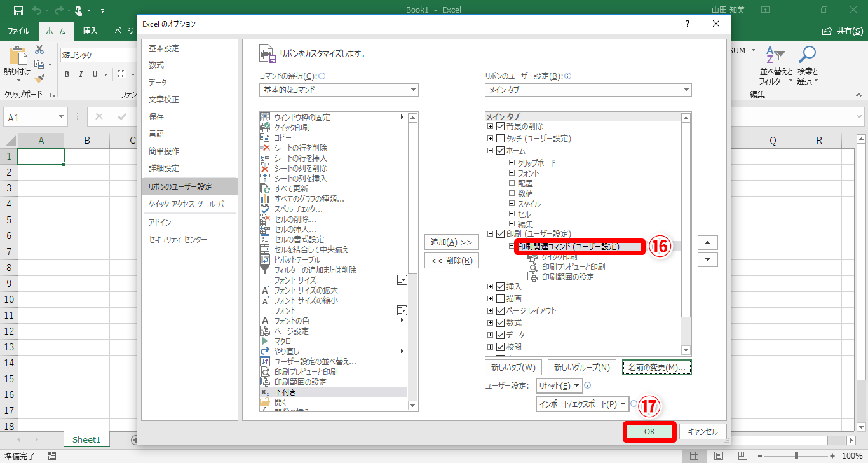Uncheck the 背景の削除 tab checkbox

[x=500, y=127]
